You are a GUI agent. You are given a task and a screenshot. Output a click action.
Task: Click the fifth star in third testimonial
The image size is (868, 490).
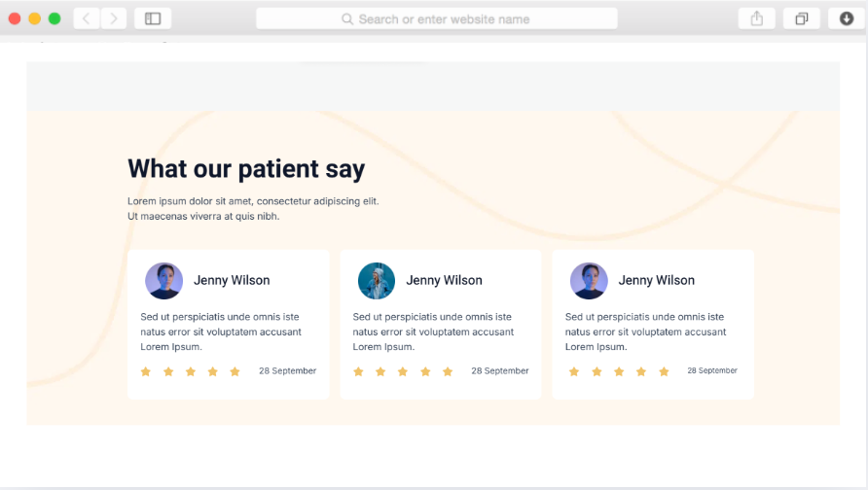point(664,371)
